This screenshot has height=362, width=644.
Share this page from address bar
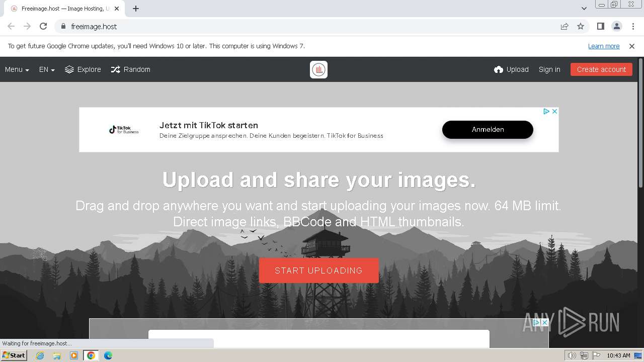coord(565,26)
